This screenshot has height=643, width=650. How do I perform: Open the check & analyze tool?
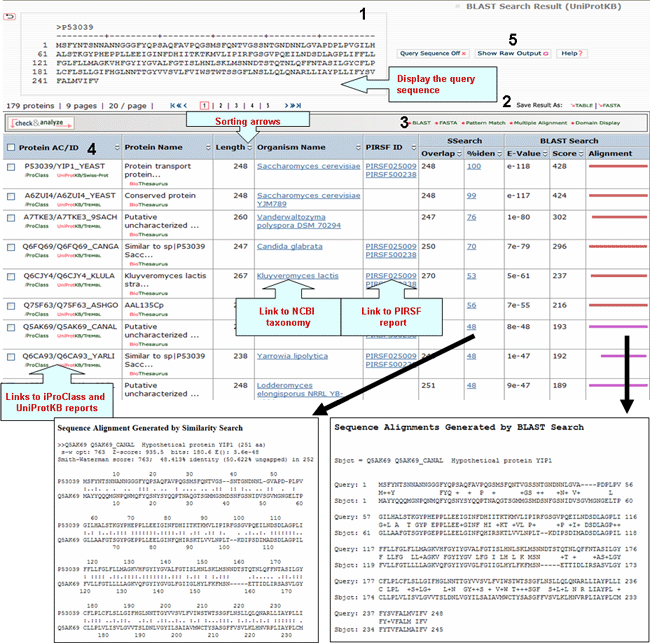pos(36,123)
